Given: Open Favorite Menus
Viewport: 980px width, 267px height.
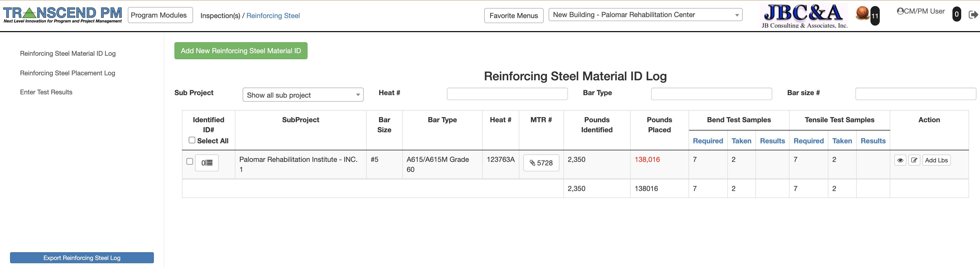Looking at the screenshot, I should (x=514, y=16).
